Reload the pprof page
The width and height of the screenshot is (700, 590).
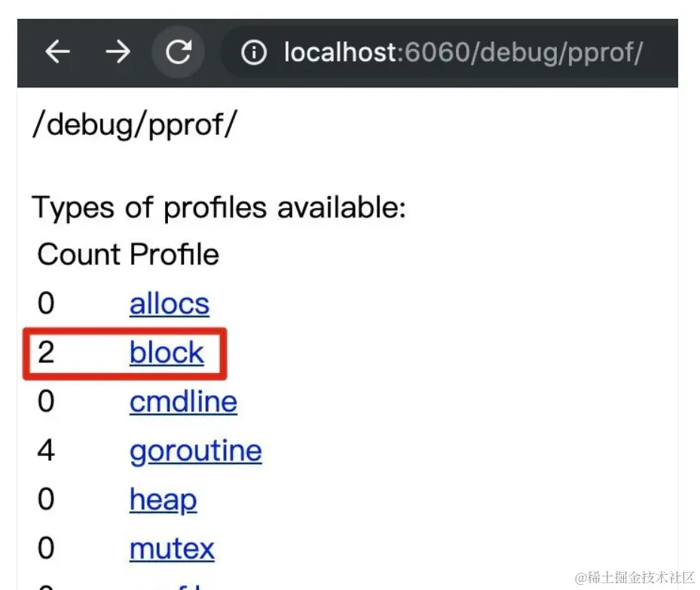(179, 52)
